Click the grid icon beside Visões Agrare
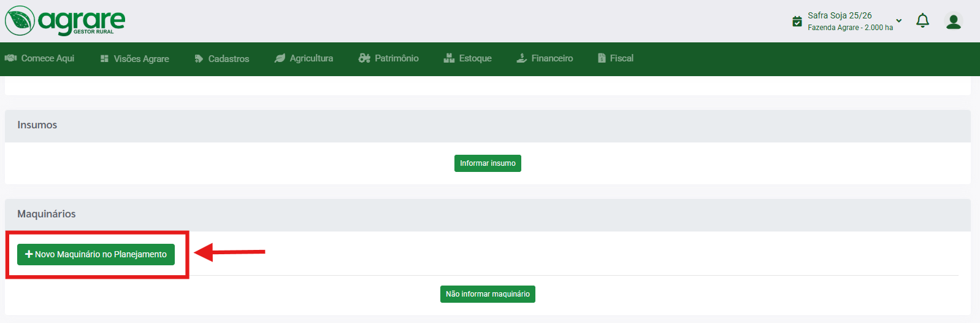 click(104, 59)
